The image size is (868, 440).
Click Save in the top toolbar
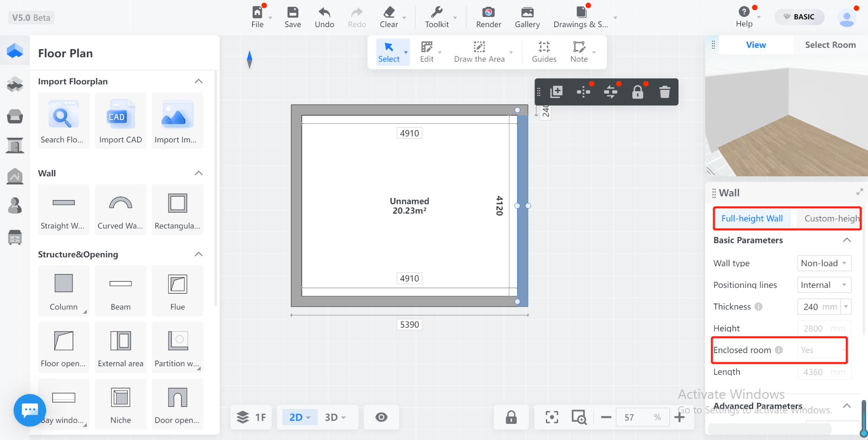292,17
